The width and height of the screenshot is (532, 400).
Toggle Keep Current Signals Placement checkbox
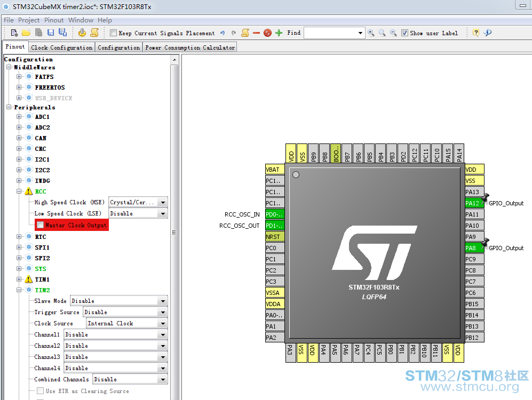(114, 33)
